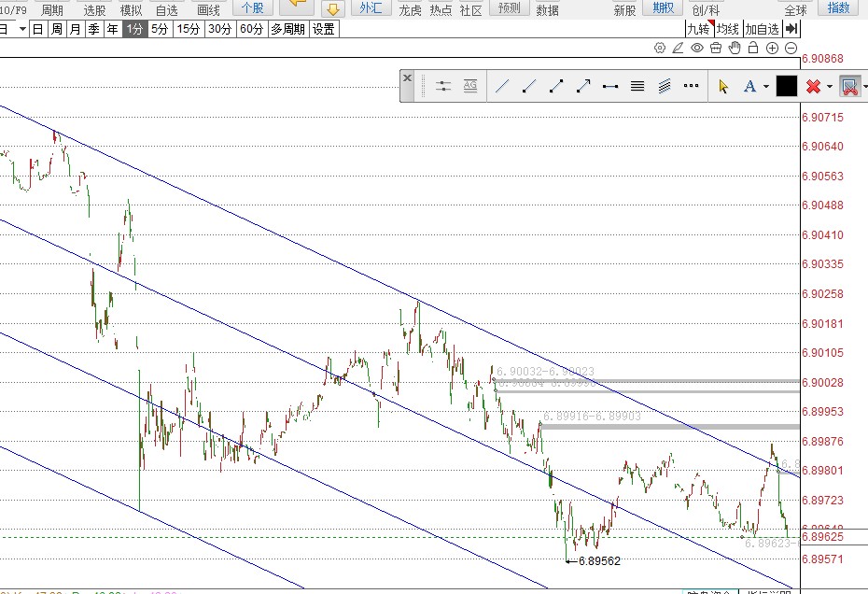Expand the period type dropdown arrow
This screenshot has width=868, height=594.
click(22, 29)
